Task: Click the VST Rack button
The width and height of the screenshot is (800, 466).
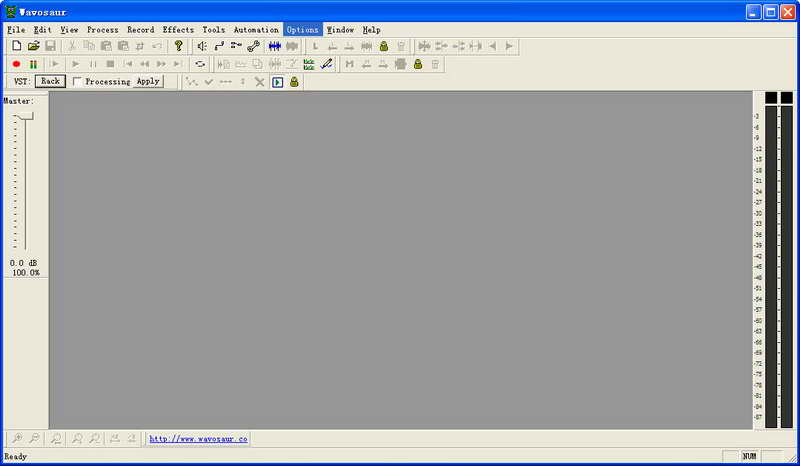Action: tap(50, 81)
